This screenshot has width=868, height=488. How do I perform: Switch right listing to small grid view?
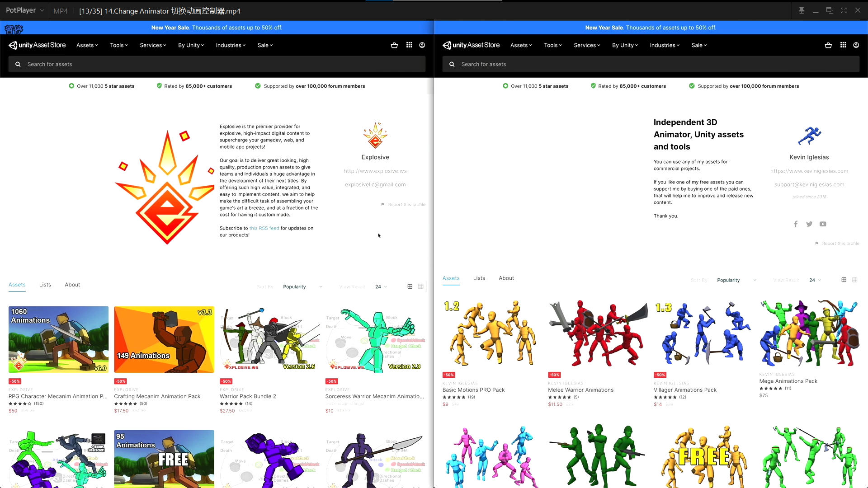point(855,280)
